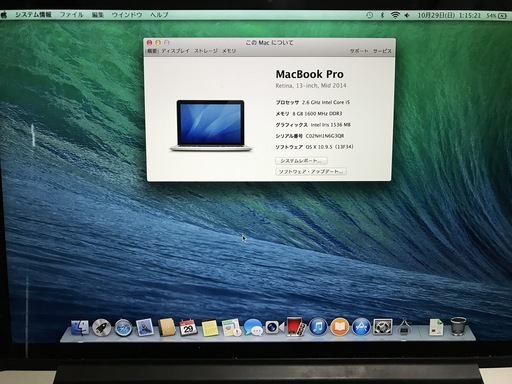This screenshot has width=512, height=384.
Task: Click the Bluetooth status icon
Action: (x=382, y=15)
